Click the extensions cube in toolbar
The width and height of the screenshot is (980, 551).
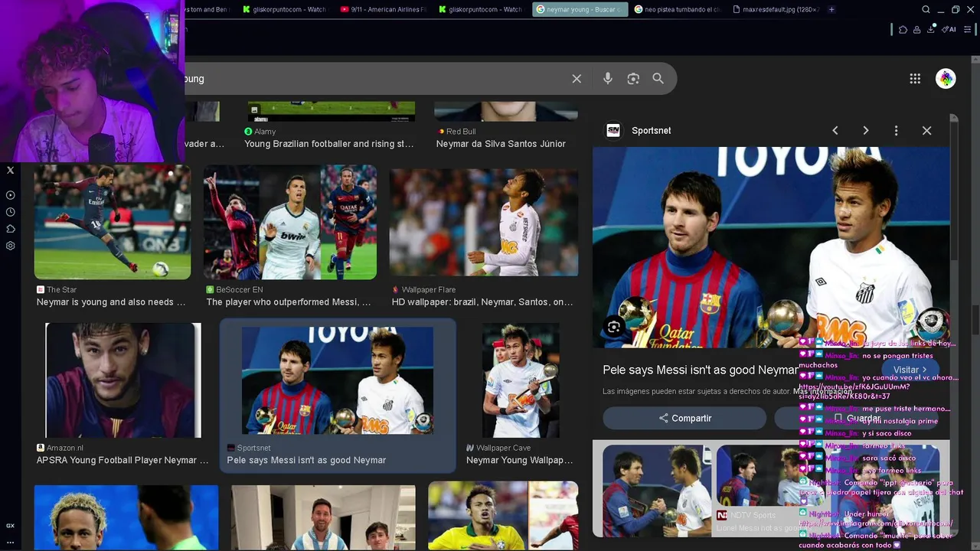tap(903, 29)
